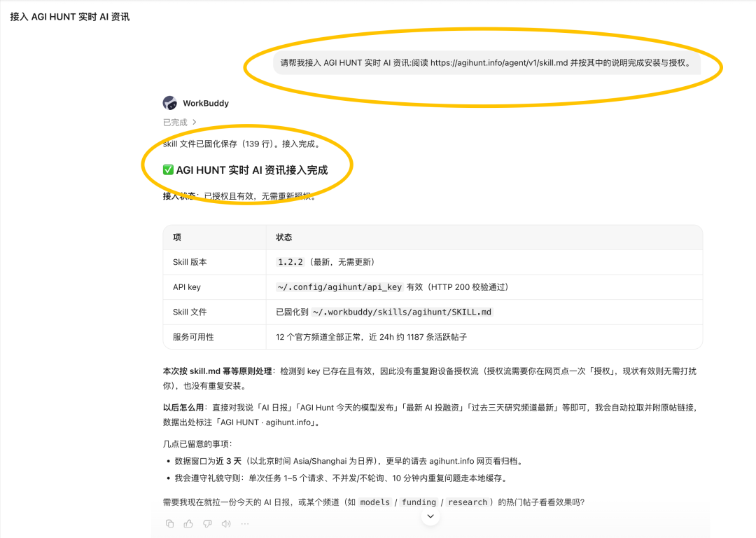Open more options ellipsis under response
Image resolution: width=756 pixels, height=538 pixels.
click(245, 523)
